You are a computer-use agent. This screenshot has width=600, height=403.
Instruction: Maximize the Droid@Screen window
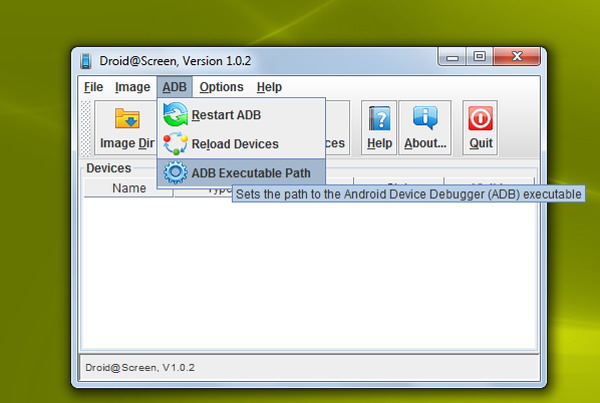(x=479, y=57)
